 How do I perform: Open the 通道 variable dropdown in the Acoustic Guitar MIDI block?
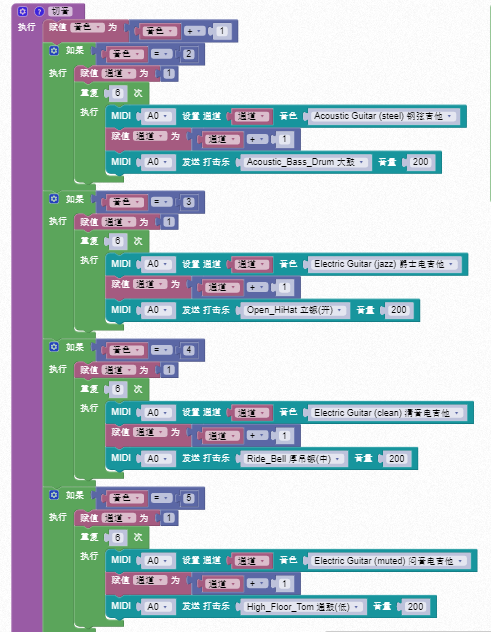252,116
